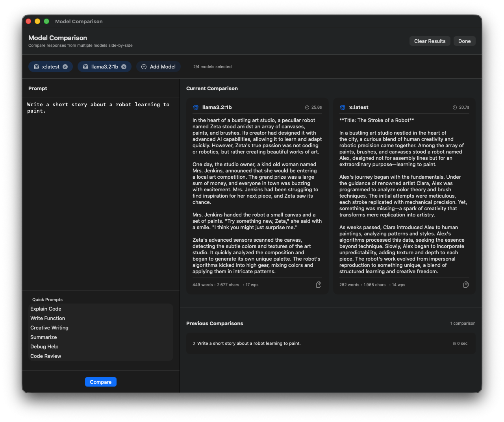Click the plus icon in Add Model
Image resolution: width=504 pixels, height=422 pixels.
144,67
